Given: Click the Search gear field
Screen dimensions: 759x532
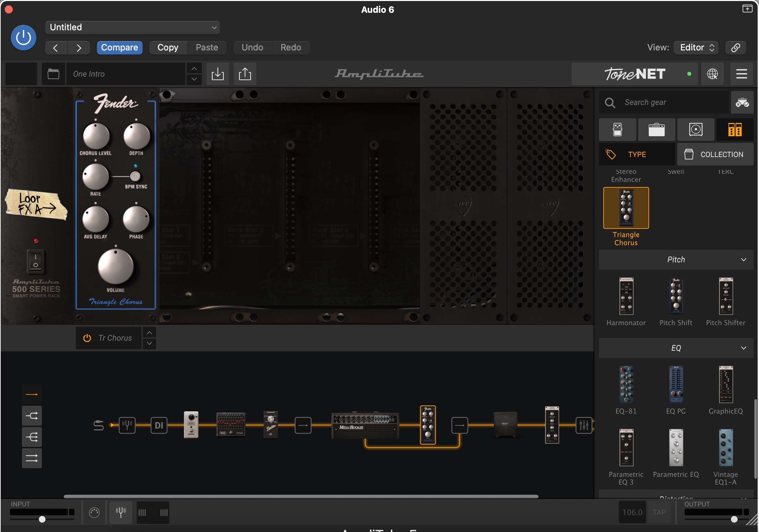Looking at the screenshot, I should 664,102.
